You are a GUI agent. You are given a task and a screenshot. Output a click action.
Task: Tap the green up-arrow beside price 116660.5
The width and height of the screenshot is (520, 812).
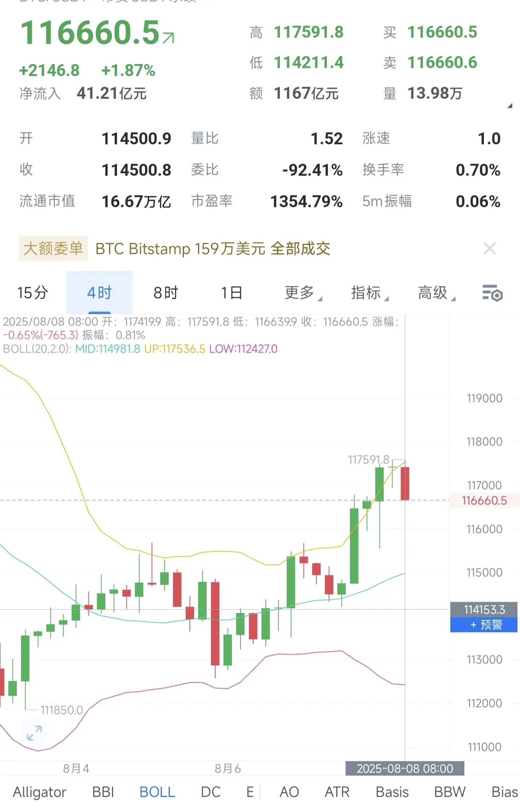pos(168,38)
